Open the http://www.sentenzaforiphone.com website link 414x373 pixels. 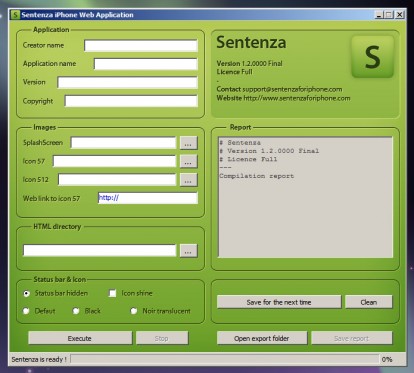[297, 98]
